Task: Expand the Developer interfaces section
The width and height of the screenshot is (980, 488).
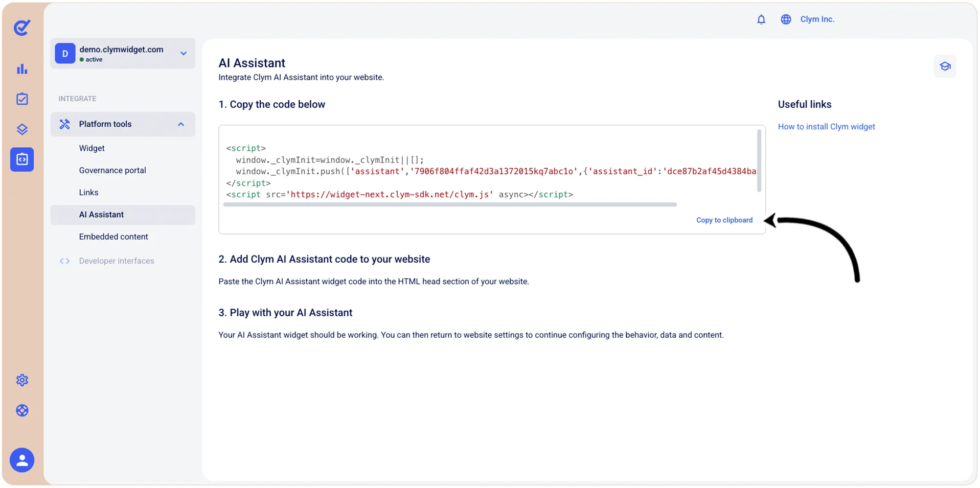Action: coord(117,261)
